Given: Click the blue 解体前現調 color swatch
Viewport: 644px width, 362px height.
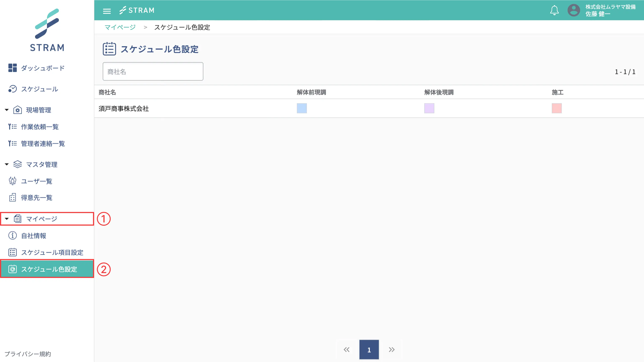Looking at the screenshot, I should pos(302,108).
